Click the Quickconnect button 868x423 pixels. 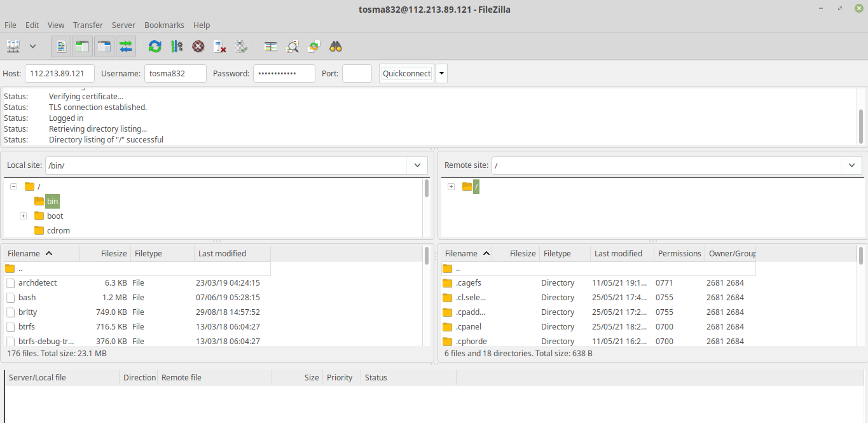pyautogui.click(x=406, y=73)
